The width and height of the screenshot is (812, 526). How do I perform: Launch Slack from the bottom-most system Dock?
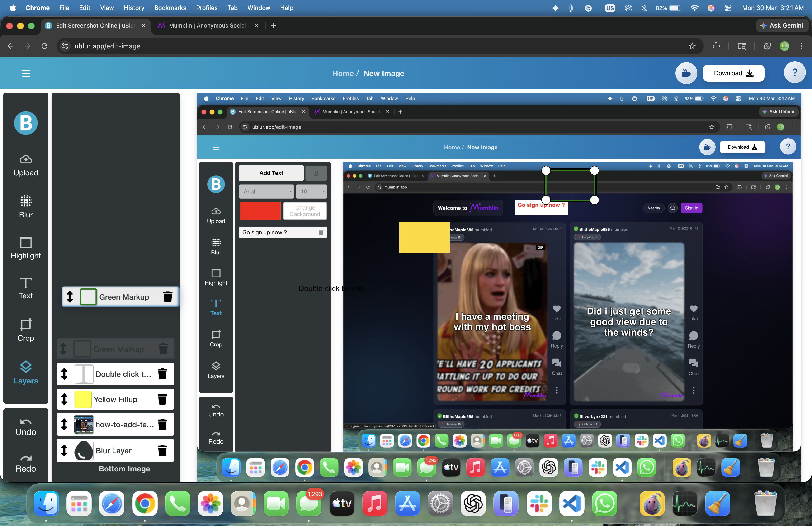[539, 503]
